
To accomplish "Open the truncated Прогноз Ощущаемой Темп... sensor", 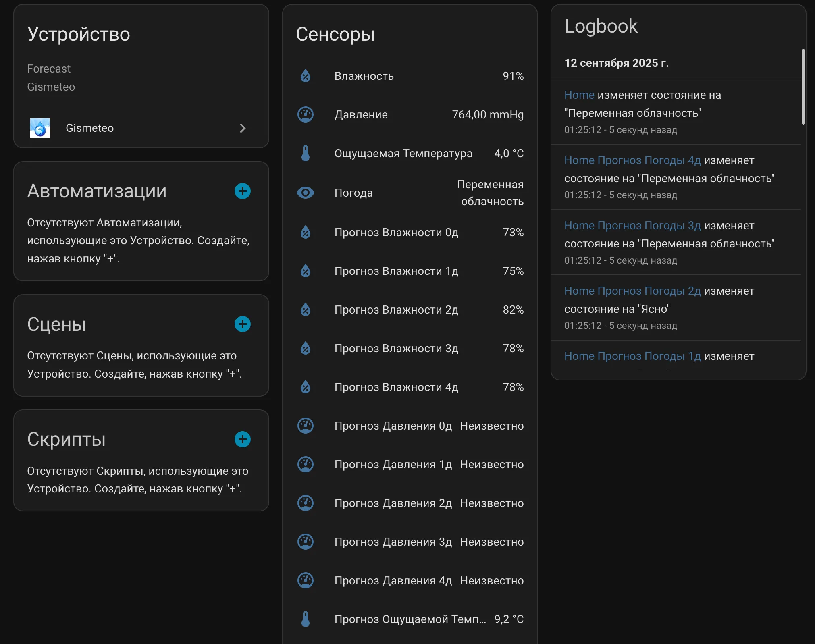I will coord(410,619).
